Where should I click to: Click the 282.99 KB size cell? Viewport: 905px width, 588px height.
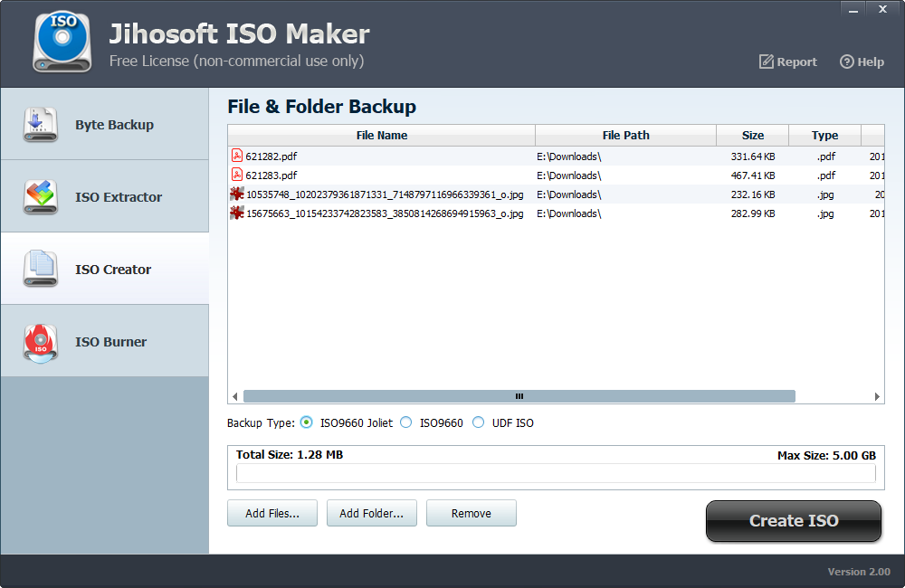pyautogui.click(x=753, y=213)
